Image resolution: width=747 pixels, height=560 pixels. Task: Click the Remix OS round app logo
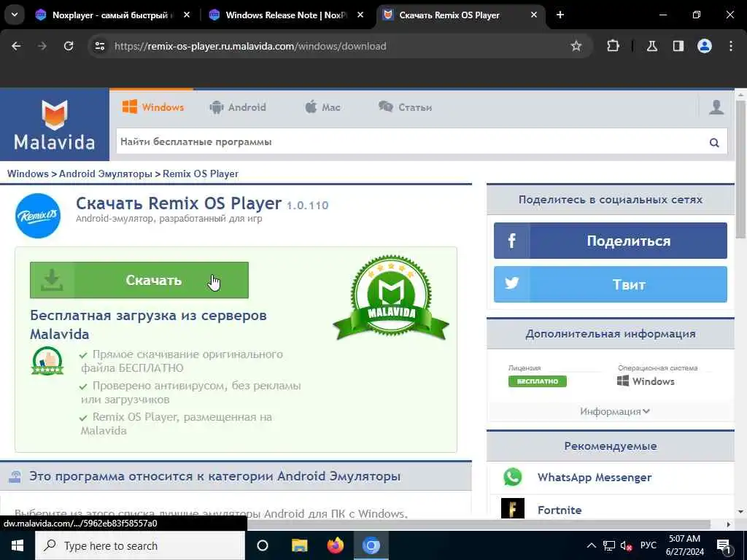[38, 216]
